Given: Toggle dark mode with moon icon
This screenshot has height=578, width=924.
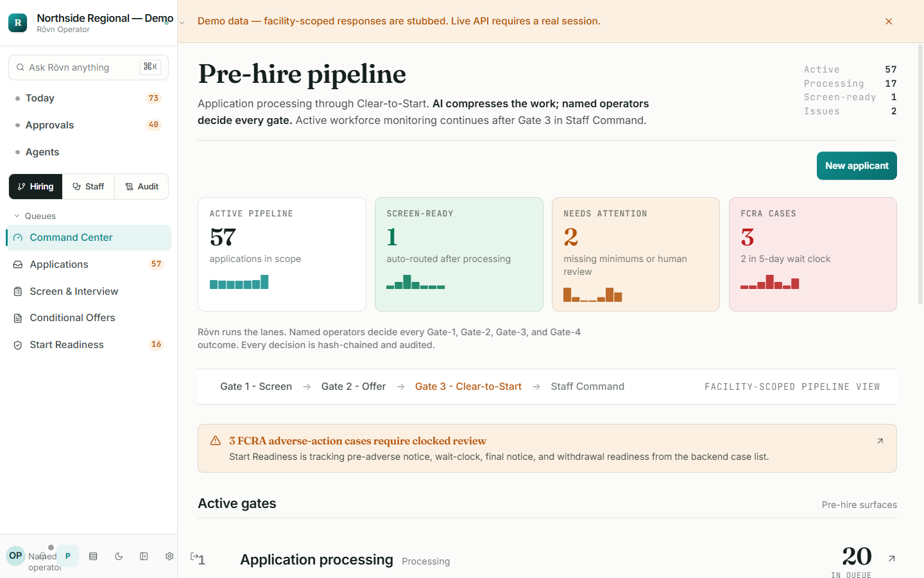Looking at the screenshot, I should click(x=119, y=556).
